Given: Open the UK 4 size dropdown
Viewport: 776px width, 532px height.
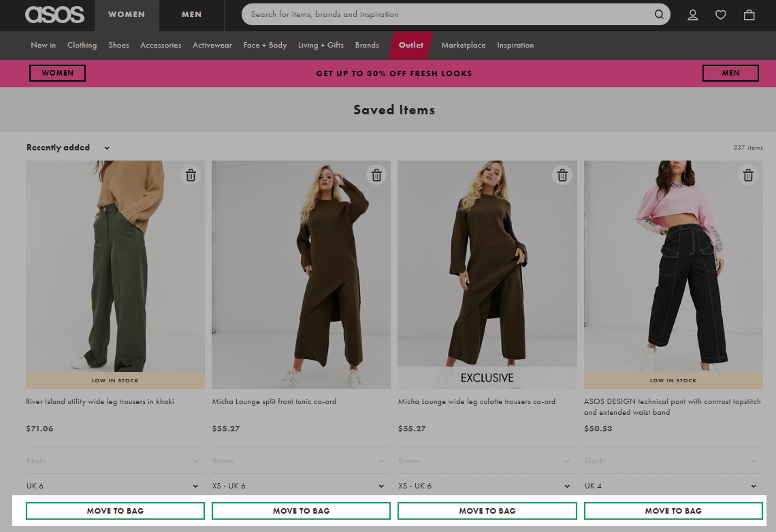Looking at the screenshot, I should point(673,486).
